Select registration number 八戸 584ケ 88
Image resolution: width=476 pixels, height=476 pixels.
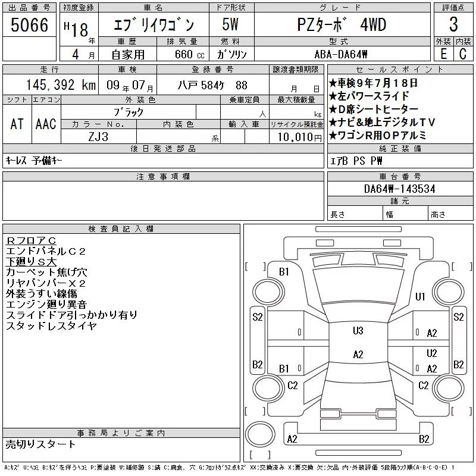pos(212,85)
